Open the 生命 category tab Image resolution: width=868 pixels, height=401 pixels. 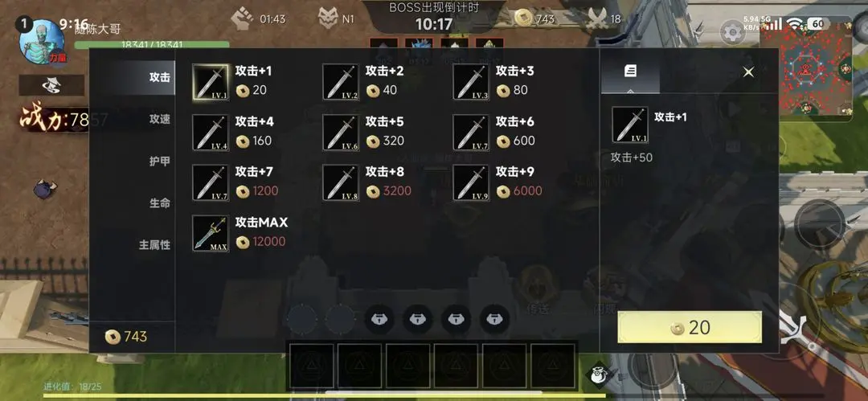tap(159, 203)
